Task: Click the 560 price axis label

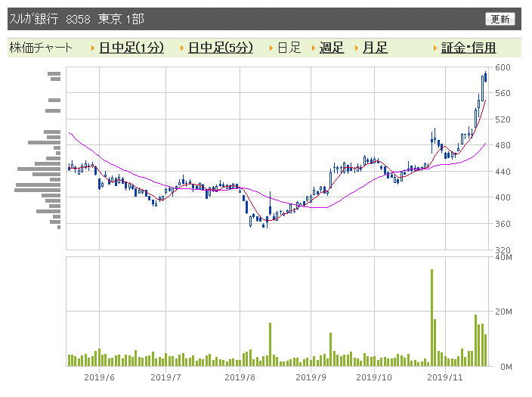Action: [x=503, y=93]
